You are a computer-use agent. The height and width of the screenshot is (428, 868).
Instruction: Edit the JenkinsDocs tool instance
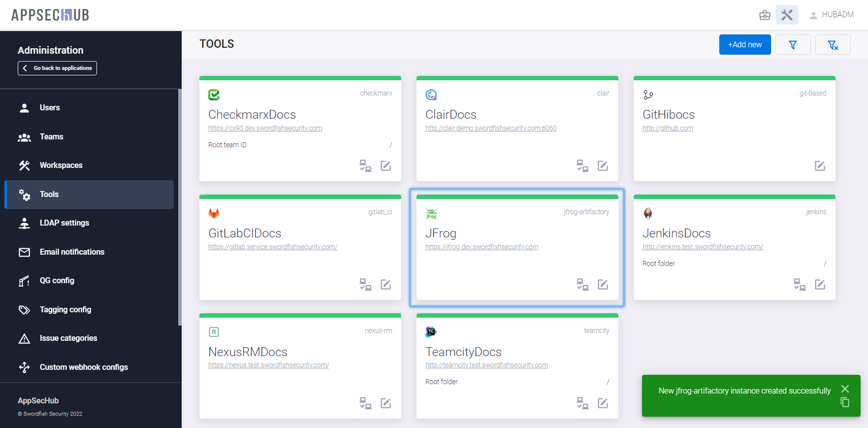coord(820,285)
